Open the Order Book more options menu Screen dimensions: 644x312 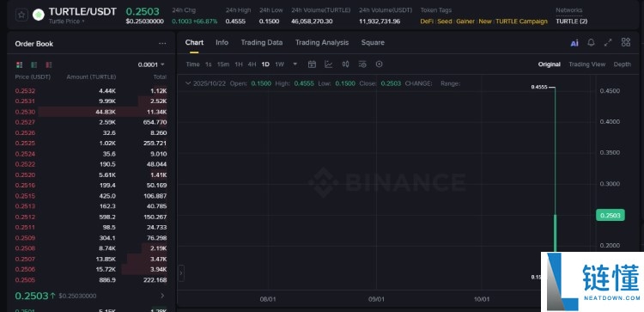[x=162, y=44]
